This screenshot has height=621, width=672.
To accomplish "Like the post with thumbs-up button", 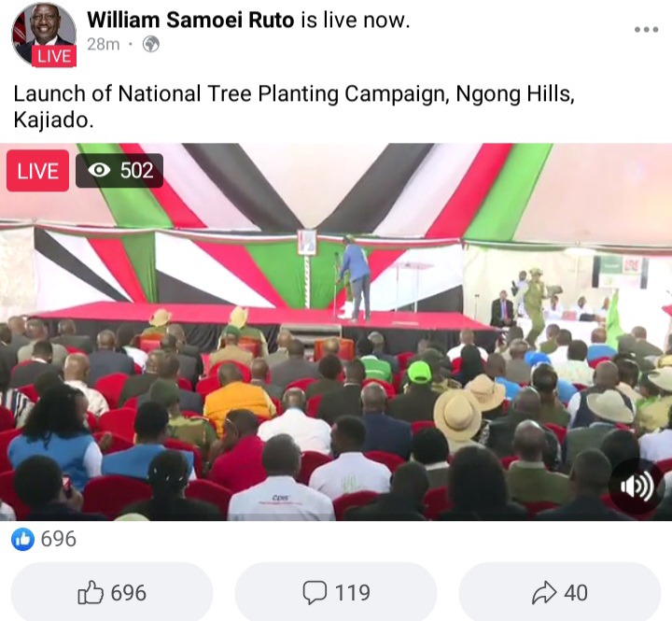I will tap(112, 592).
